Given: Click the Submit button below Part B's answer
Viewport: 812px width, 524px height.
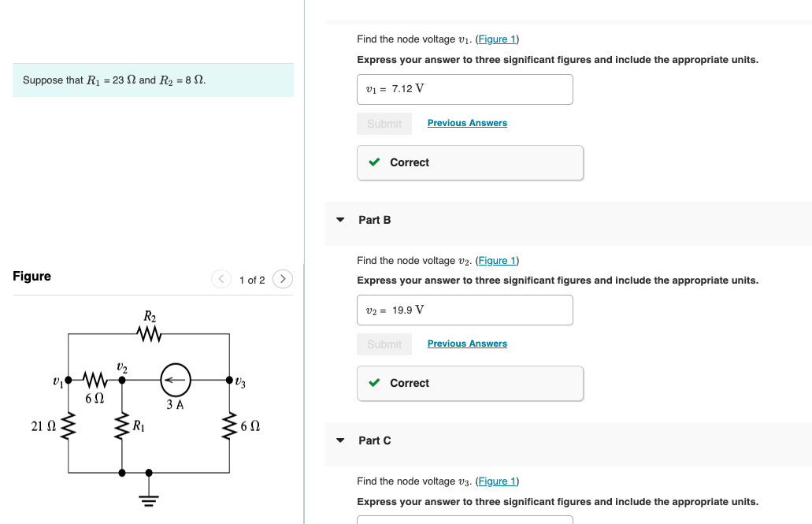Looking at the screenshot, I should click(384, 344).
